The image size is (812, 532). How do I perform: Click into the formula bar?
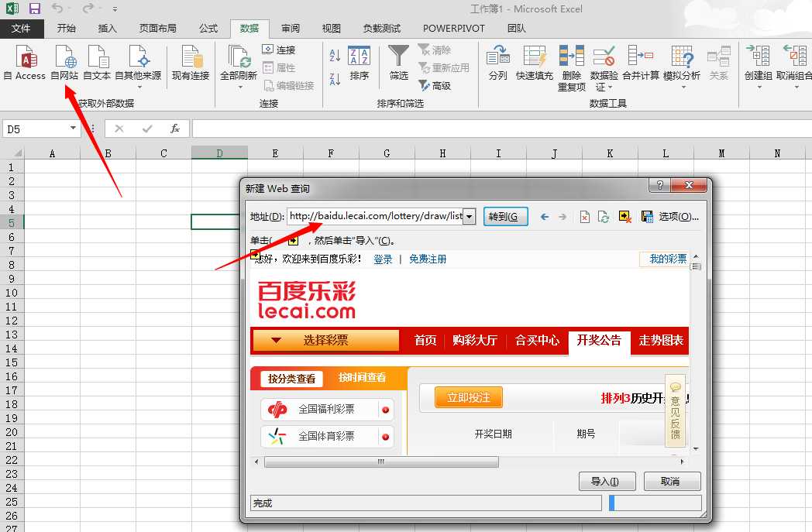tap(501, 129)
